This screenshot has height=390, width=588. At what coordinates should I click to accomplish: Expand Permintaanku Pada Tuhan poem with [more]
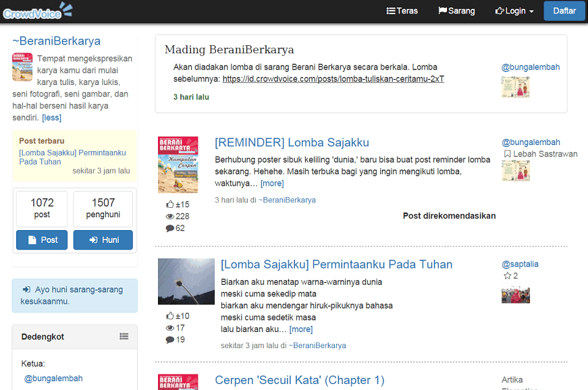pyautogui.click(x=301, y=329)
